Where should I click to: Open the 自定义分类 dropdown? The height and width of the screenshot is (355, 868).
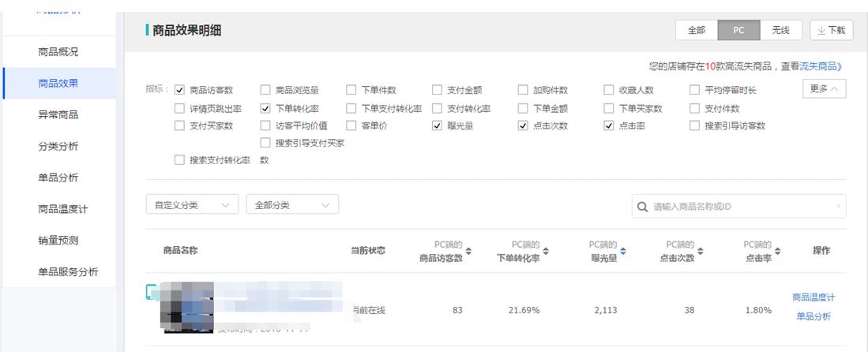coord(192,205)
